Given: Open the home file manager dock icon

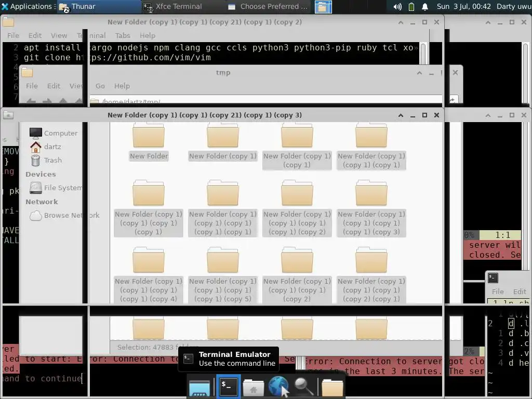Looking at the screenshot, I should coord(254,388).
